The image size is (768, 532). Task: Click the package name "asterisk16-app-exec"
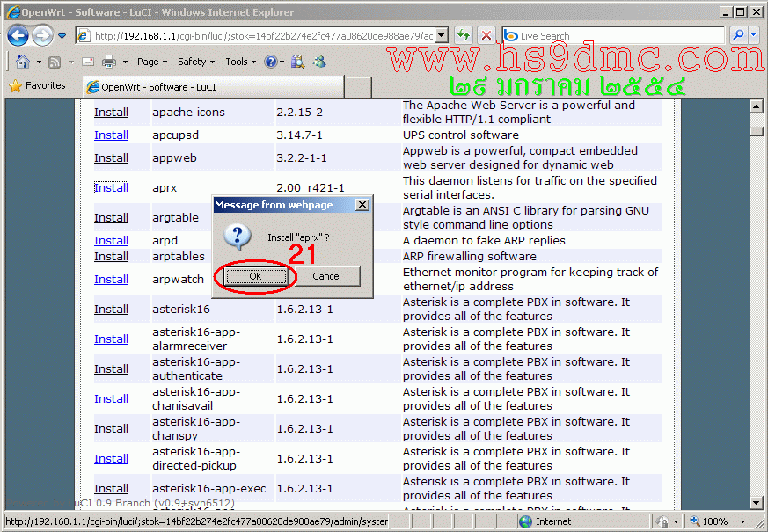[x=209, y=488]
